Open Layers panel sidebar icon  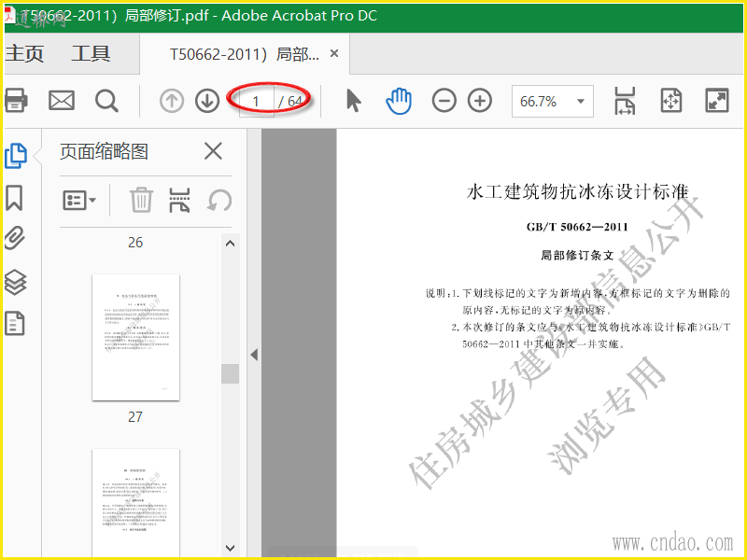(x=15, y=282)
